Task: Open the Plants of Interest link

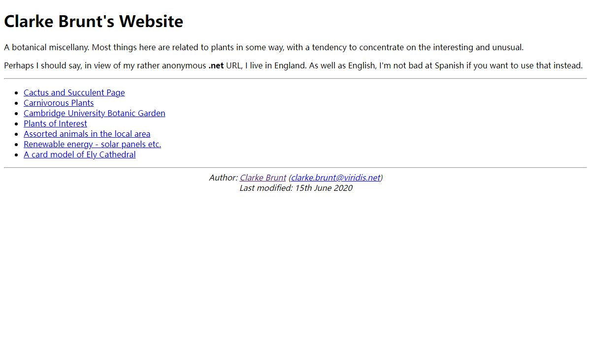Action: coord(55,123)
